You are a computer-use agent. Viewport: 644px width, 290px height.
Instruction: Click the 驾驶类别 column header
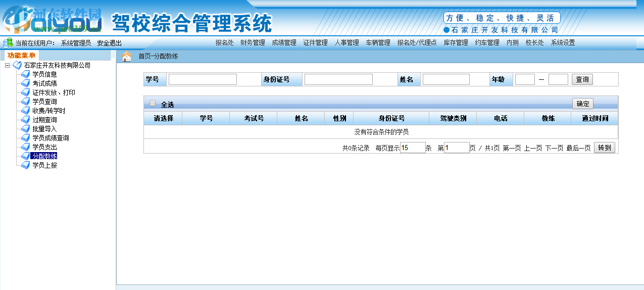453,118
